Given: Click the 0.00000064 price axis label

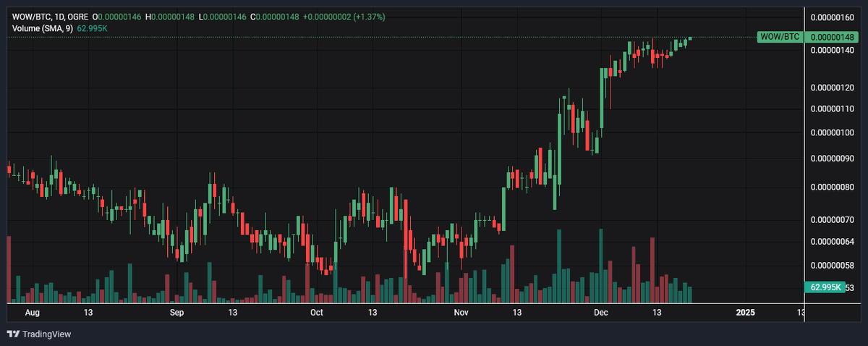Looking at the screenshot, I should click(x=832, y=242).
